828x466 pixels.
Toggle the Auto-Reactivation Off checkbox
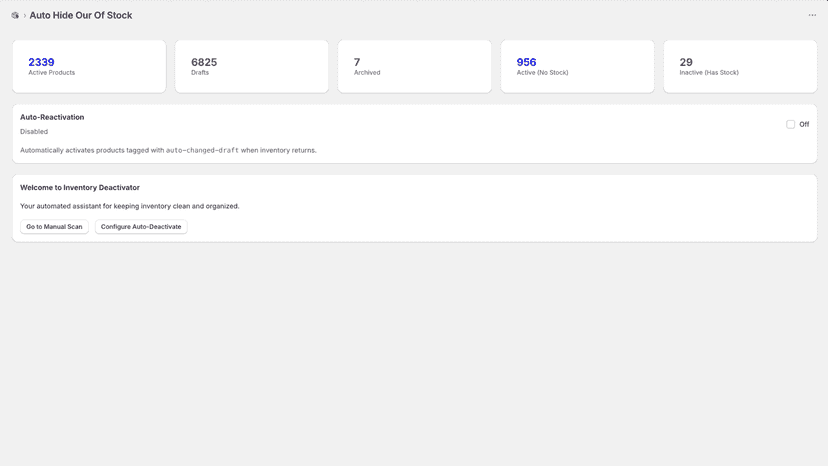[791, 124]
